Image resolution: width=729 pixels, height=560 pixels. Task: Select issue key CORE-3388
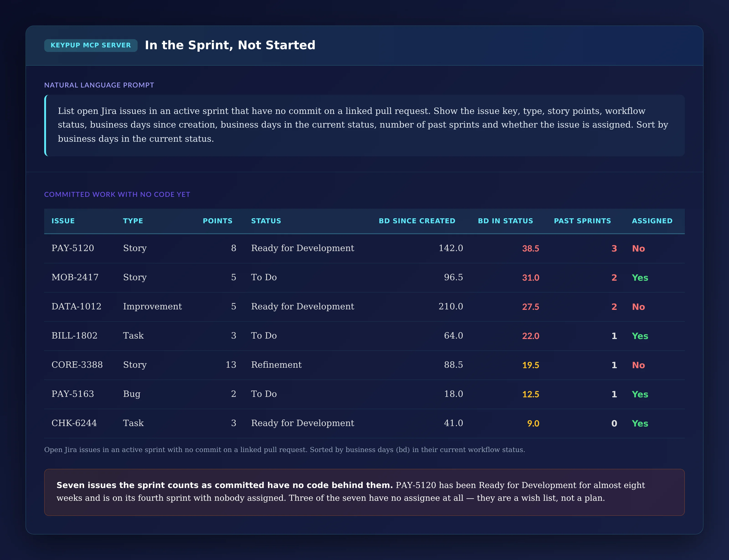77,365
